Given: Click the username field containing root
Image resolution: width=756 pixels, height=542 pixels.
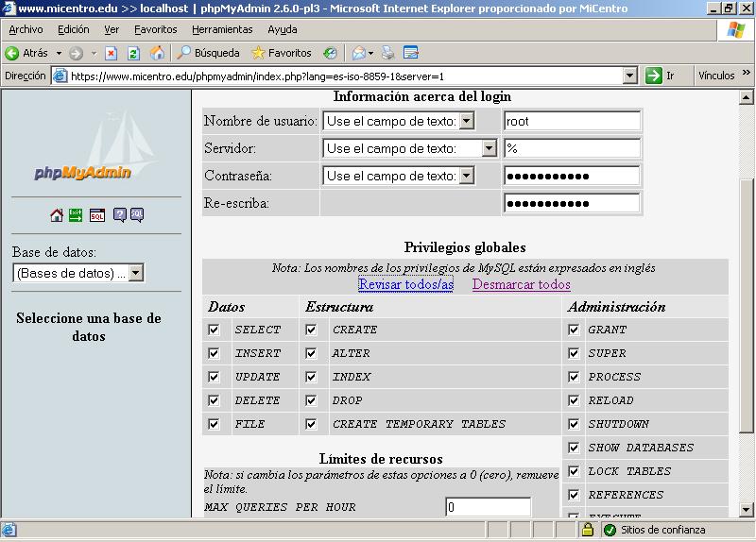Looking at the screenshot, I should [x=572, y=121].
